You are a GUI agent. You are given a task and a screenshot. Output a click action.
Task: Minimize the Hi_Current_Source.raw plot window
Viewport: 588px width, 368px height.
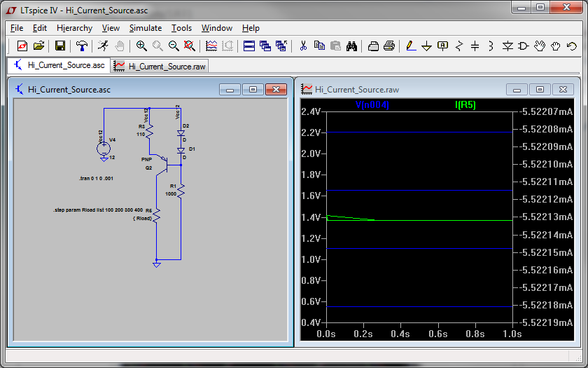tap(517, 90)
